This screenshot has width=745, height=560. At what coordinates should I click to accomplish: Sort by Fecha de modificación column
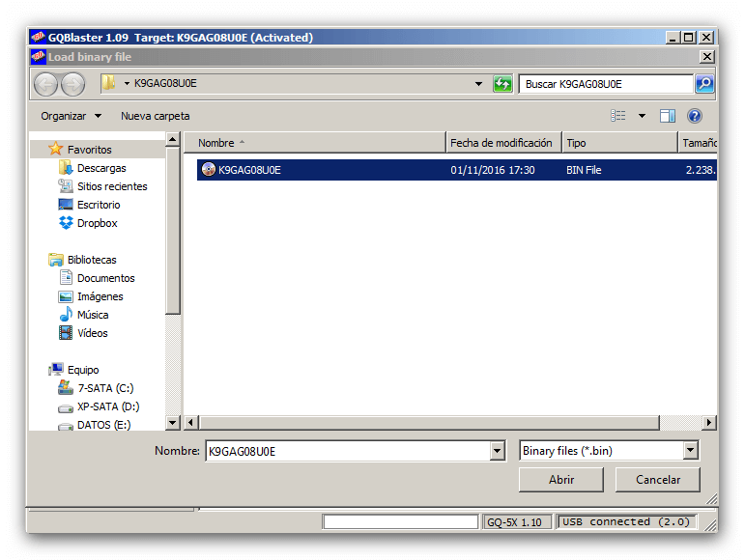tap(501, 143)
